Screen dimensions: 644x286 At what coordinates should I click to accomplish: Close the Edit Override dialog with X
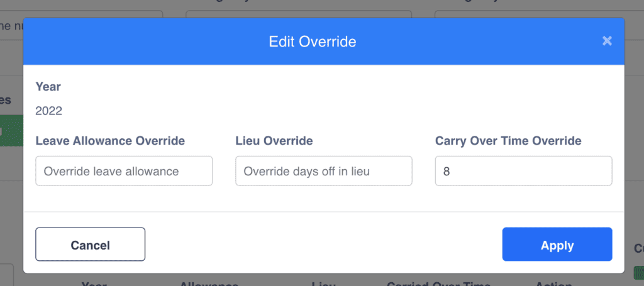[607, 41]
